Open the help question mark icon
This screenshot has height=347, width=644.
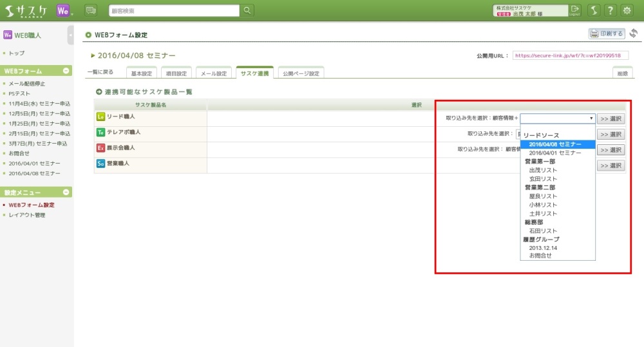610,10
